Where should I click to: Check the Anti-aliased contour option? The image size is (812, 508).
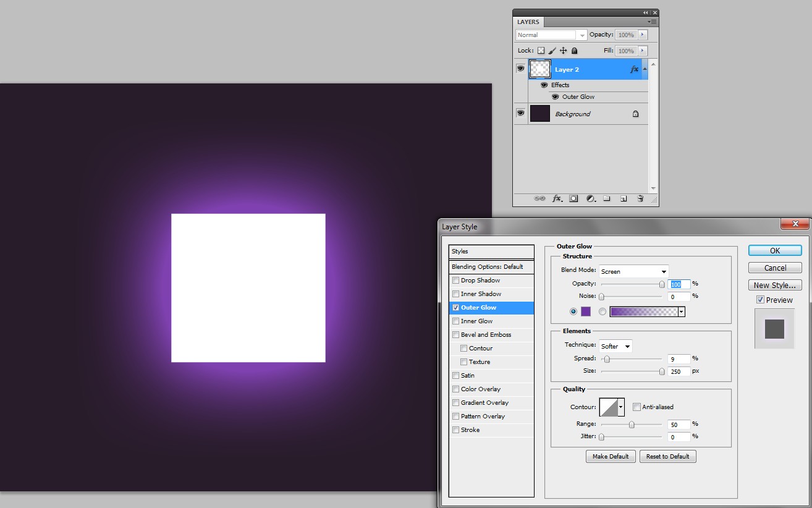point(636,407)
